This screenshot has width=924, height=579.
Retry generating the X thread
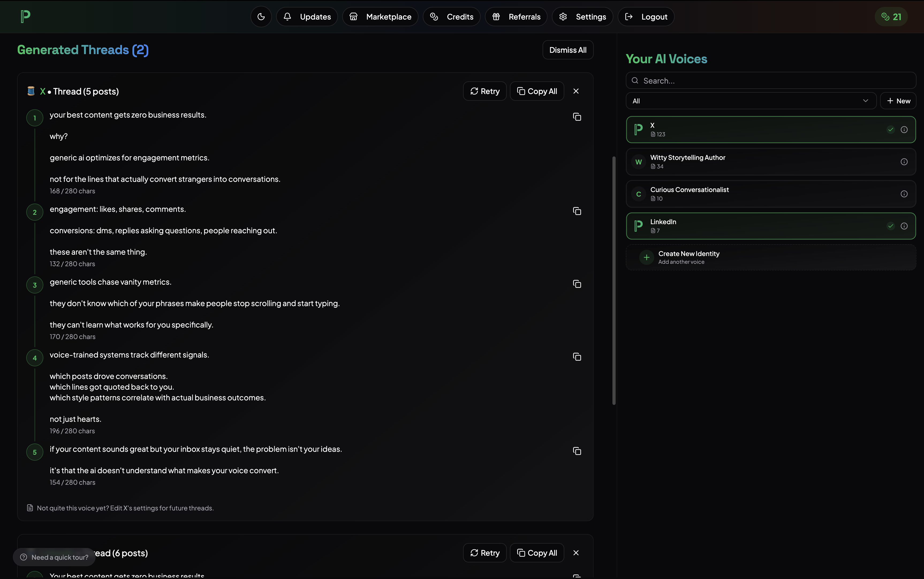[x=484, y=91]
